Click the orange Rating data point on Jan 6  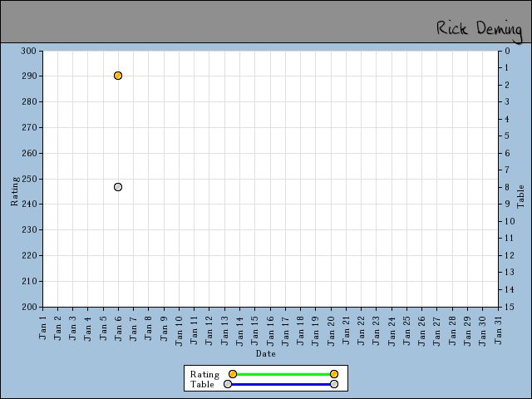[118, 76]
